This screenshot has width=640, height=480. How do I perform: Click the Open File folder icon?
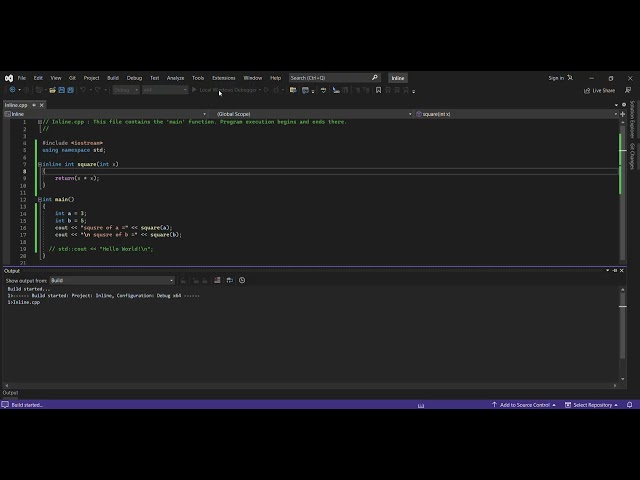point(52,90)
